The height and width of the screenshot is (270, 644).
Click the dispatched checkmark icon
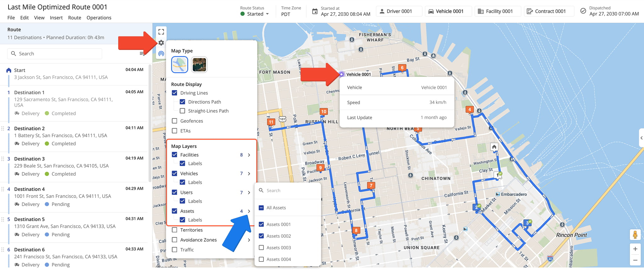click(x=583, y=11)
